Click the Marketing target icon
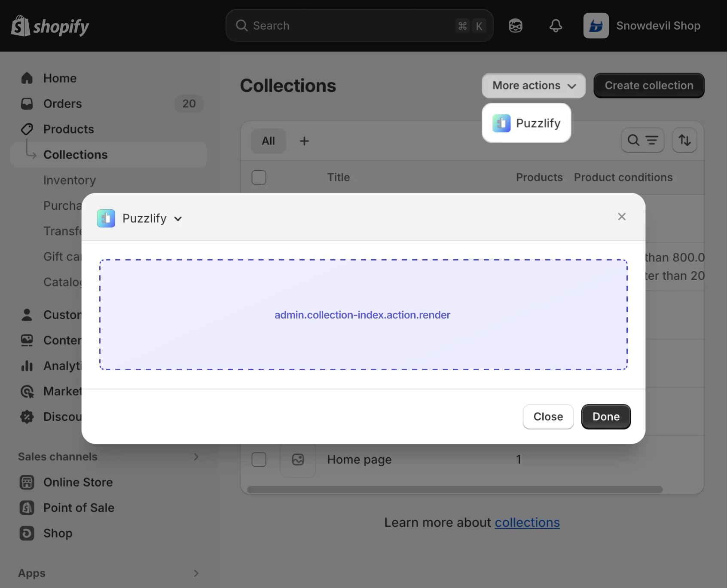Image resolution: width=727 pixels, height=588 pixels. (27, 391)
